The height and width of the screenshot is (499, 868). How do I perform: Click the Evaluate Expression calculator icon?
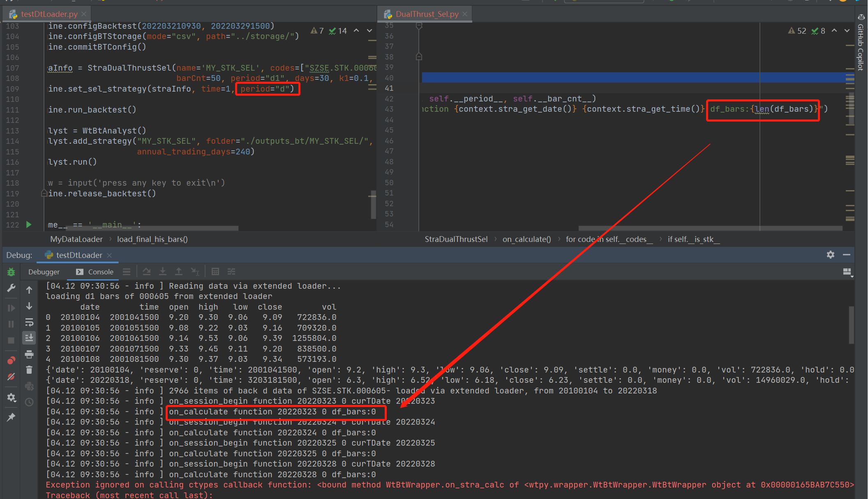pyautogui.click(x=215, y=271)
